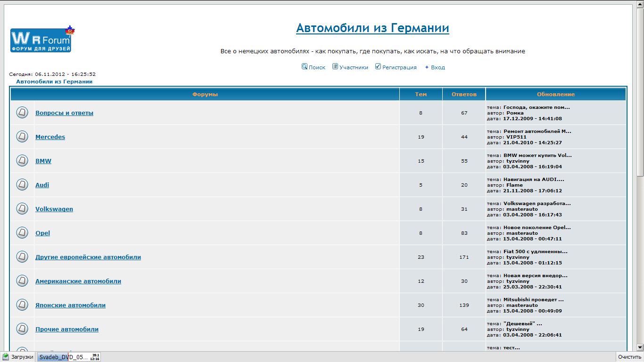Open latest topic Новое поколение Opel...
Image resolution: width=644 pixels, height=362 pixels.
click(537, 227)
